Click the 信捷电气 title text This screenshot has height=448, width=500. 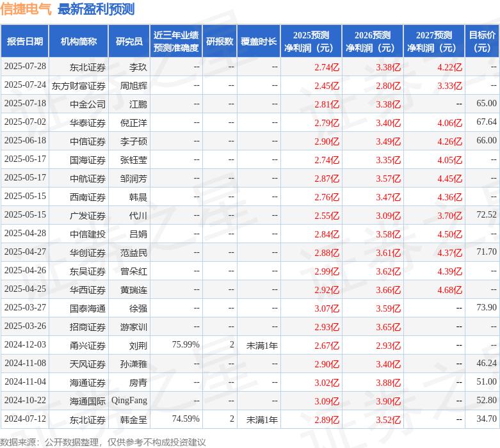point(26,9)
